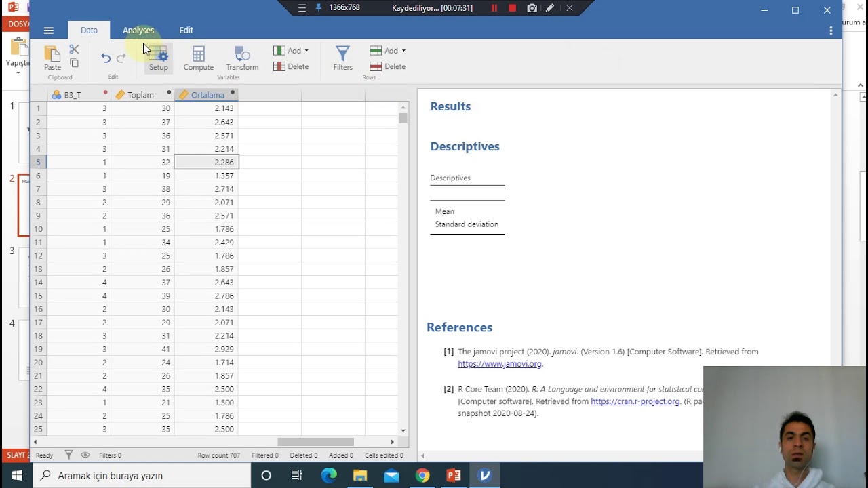Stop the screen recording

pos(513,8)
